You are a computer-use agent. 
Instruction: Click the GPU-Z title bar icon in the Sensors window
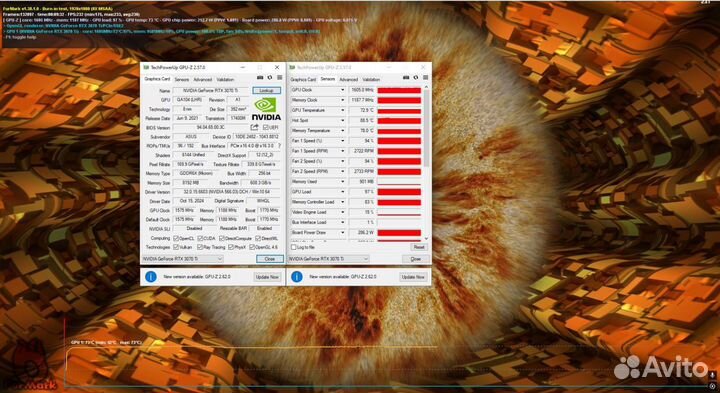[292, 67]
